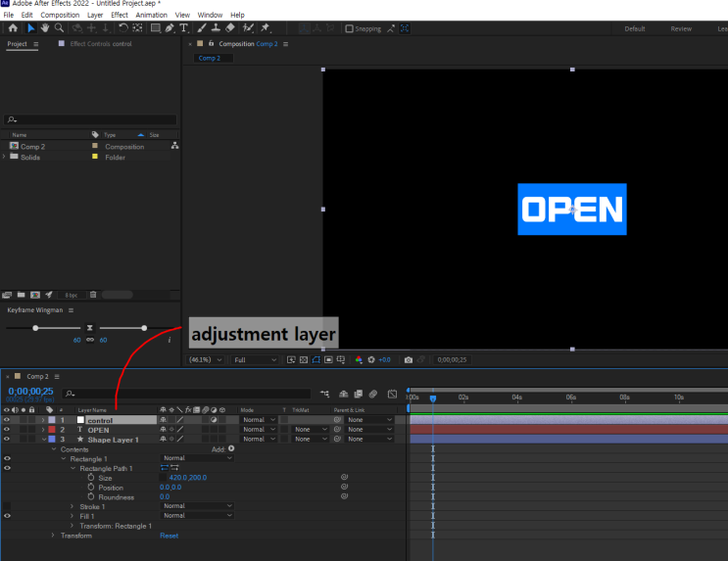This screenshot has height=561, width=728.
Task: Expand the Stroke 1 property group
Action: pos(72,506)
